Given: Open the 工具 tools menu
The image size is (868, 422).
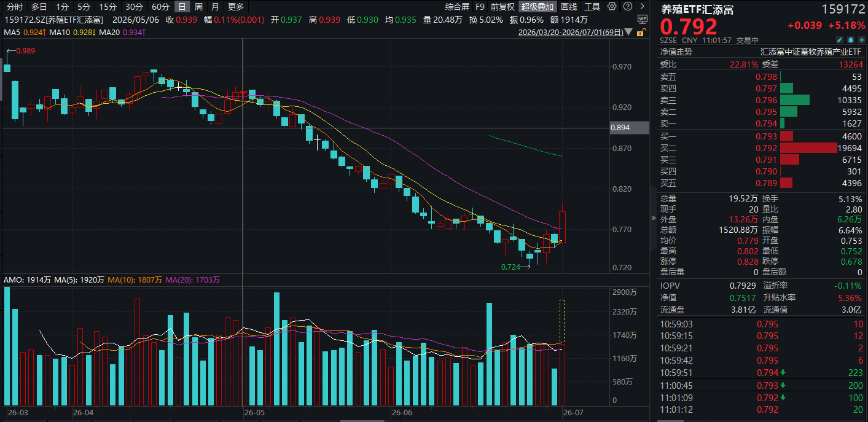Looking at the screenshot, I should (592, 7).
